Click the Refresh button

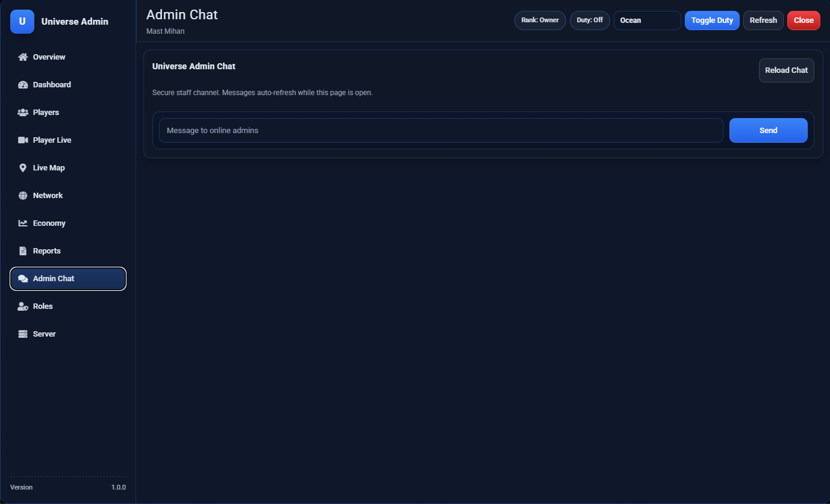point(763,20)
